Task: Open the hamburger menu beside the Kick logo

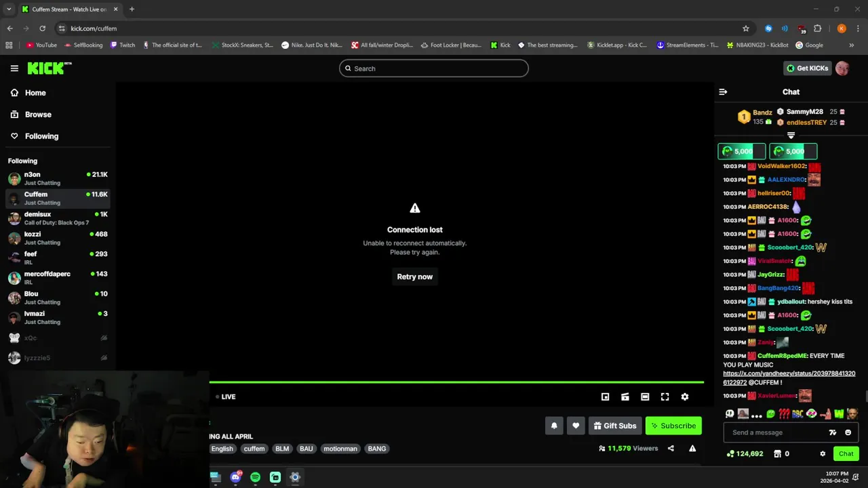Action: point(14,68)
